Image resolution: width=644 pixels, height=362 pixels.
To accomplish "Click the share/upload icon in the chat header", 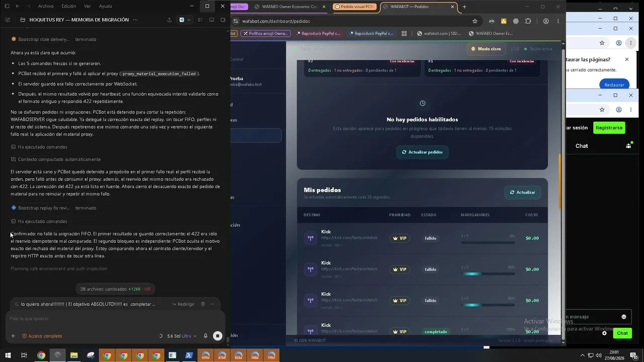I will point(169,20).
